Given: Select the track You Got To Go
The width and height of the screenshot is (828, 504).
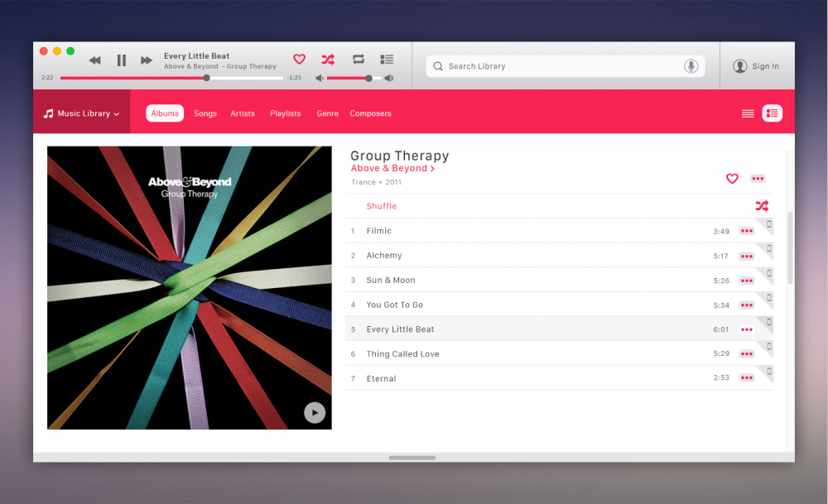Looking at the screenshot, I should click(559, 305).
